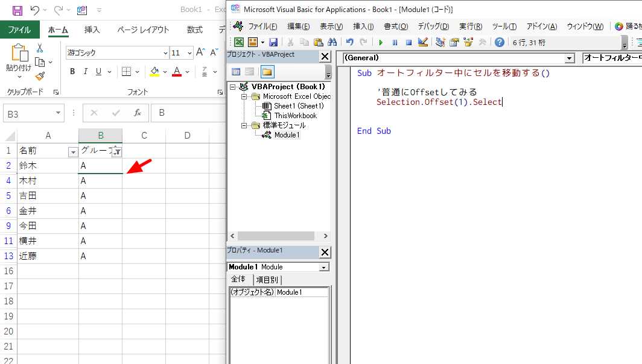
Task: Insert UserForm icon in VBA toolbar
Action: [253, 42]
